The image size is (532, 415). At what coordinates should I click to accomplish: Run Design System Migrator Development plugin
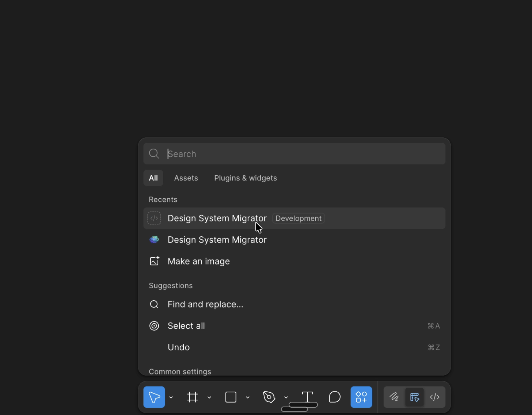(x=294, y=218)
